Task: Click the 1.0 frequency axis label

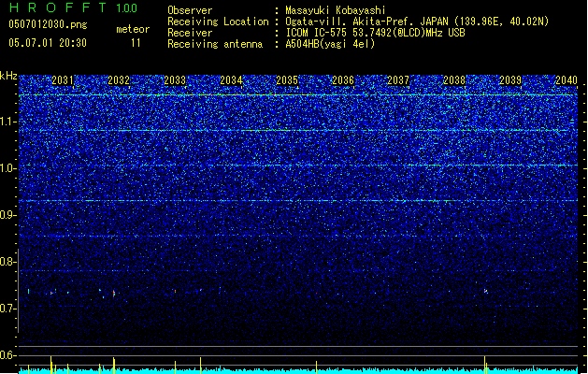Action: (7, 168)
